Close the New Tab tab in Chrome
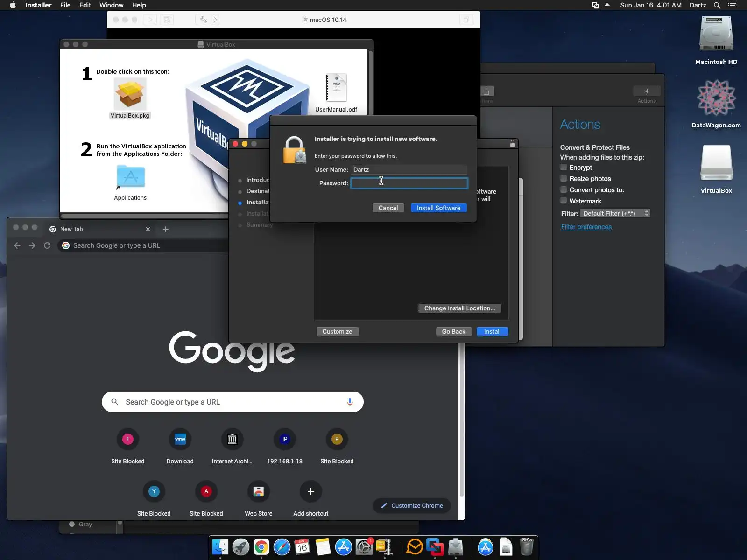The image size is (747, 560). coord(148,229)
